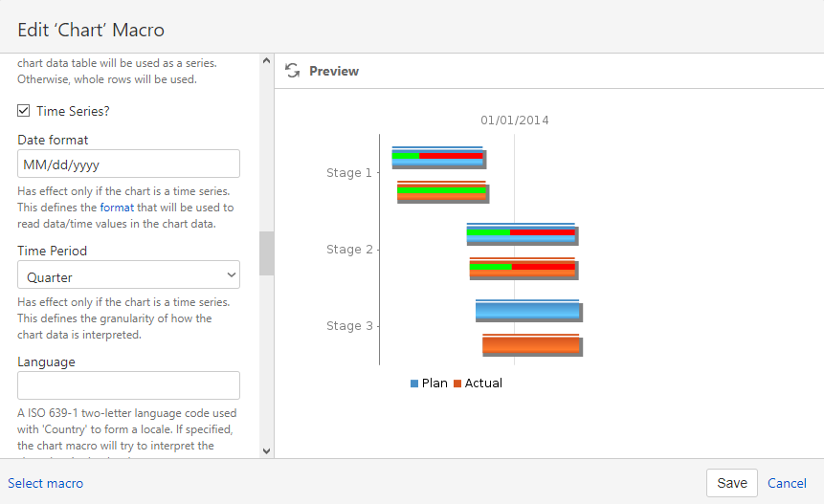
Task: Click the Preview header label
Action: click(334, 71)
